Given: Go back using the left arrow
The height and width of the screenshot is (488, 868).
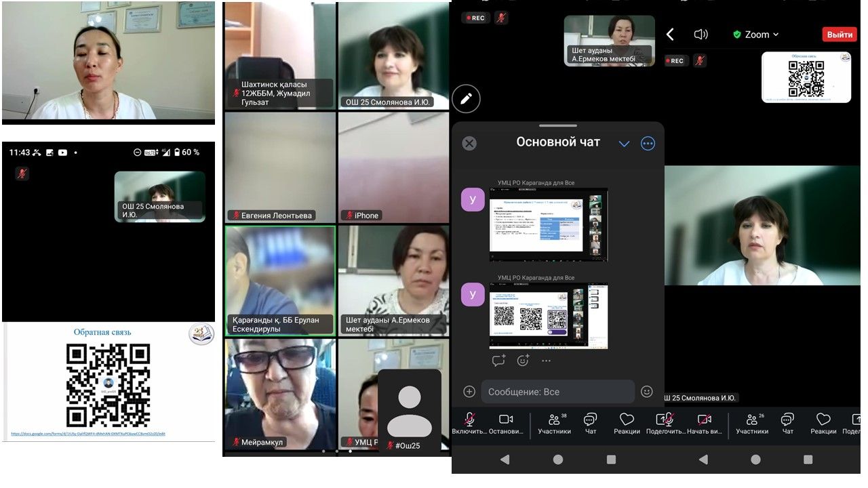Looking at the screenshot, I should tap(670, 35).
